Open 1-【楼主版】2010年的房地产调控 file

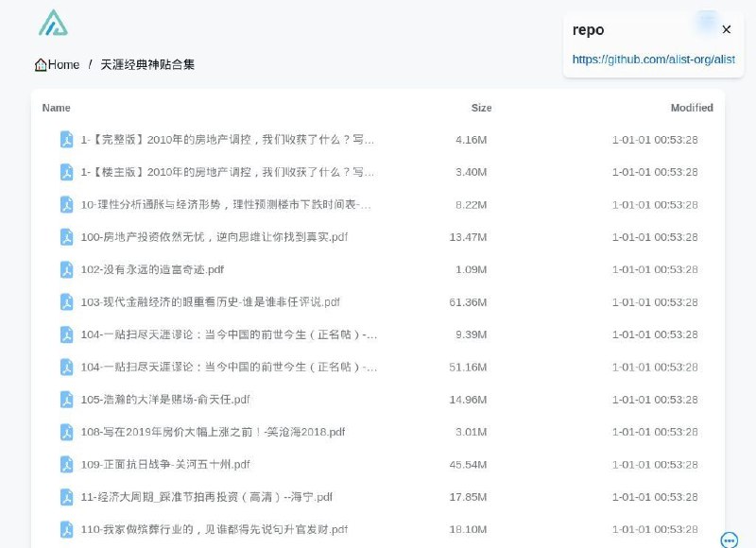227,172
